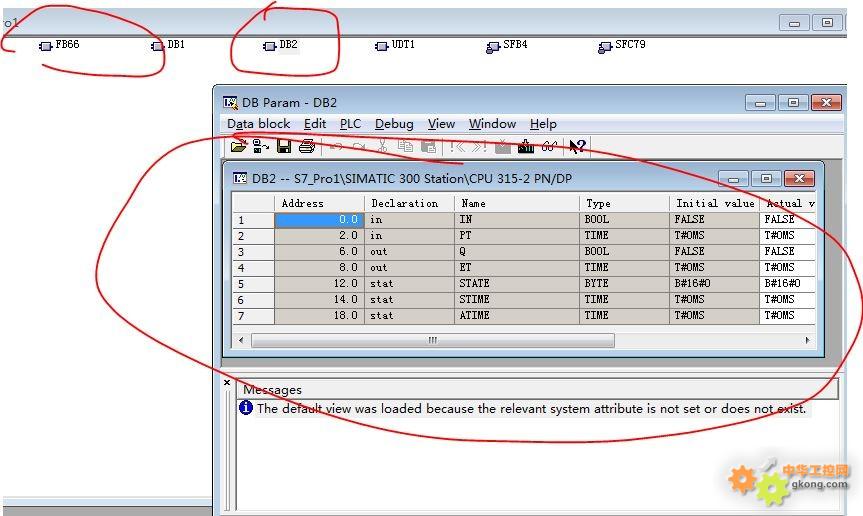
Task: Minimize the inner DB2 table window
Action: 734,178
